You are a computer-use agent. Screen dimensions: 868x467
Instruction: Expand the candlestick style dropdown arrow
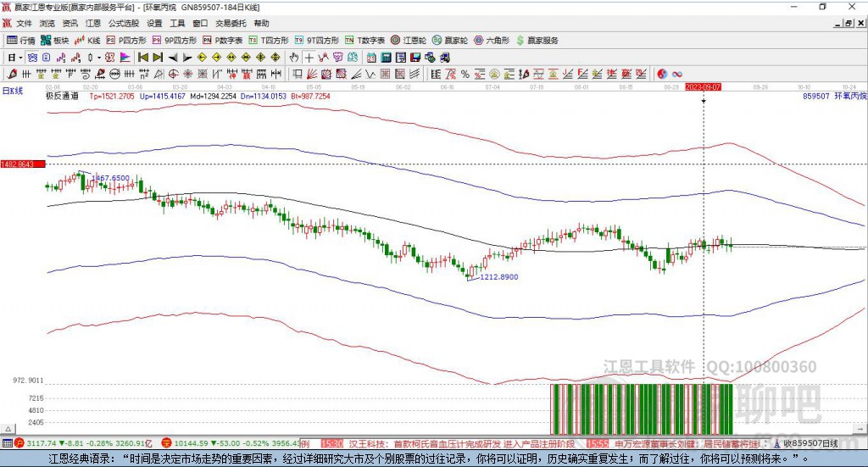pyautogui.click(x=99, y=58)
